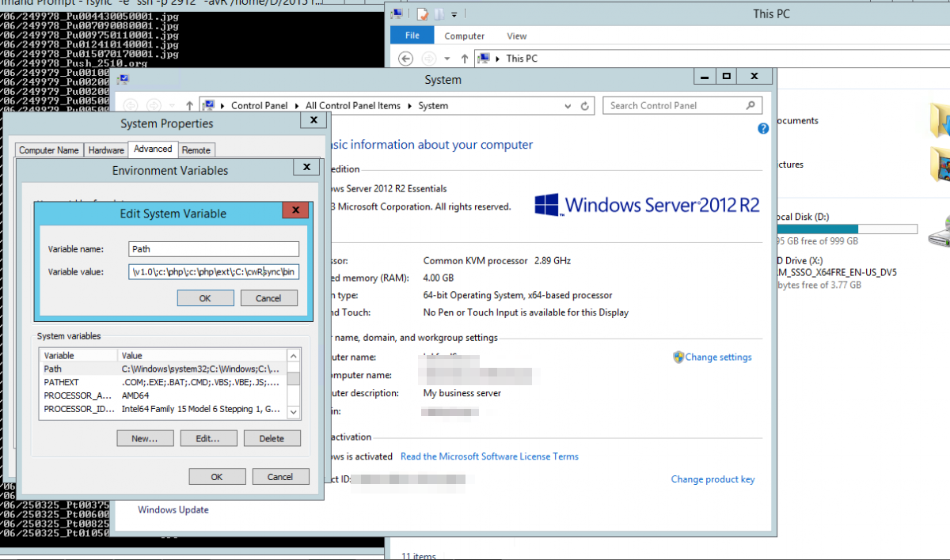The width and height of the screenshot is (950, 560).
Task: Expand the arrow after Control Panel breadcrumb
Action: click(298, 106)
